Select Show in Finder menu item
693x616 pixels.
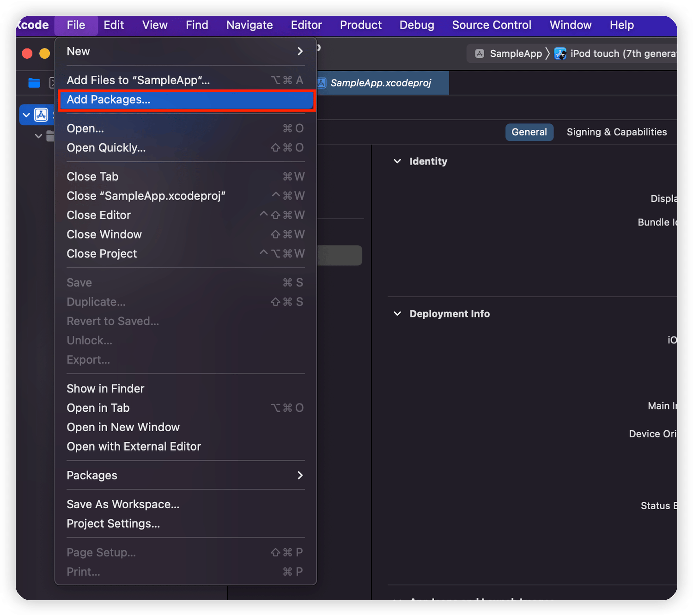point(186,389)
